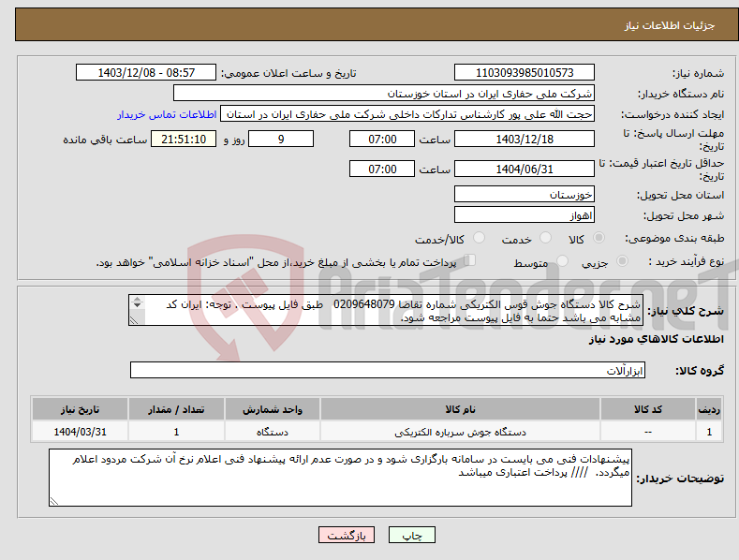The width and height of the screenshot is (739, 560).
Task: Click the نام کالا column header
Action: 460,409
